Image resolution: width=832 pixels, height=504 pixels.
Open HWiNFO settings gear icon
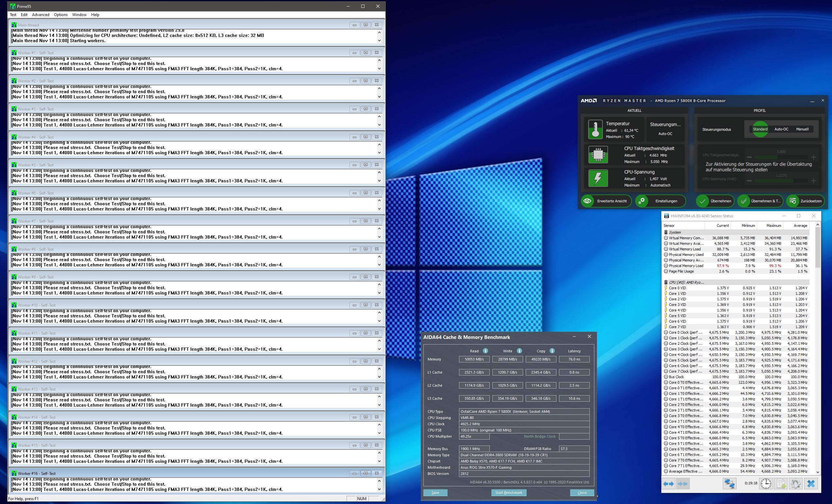(795, 484)
